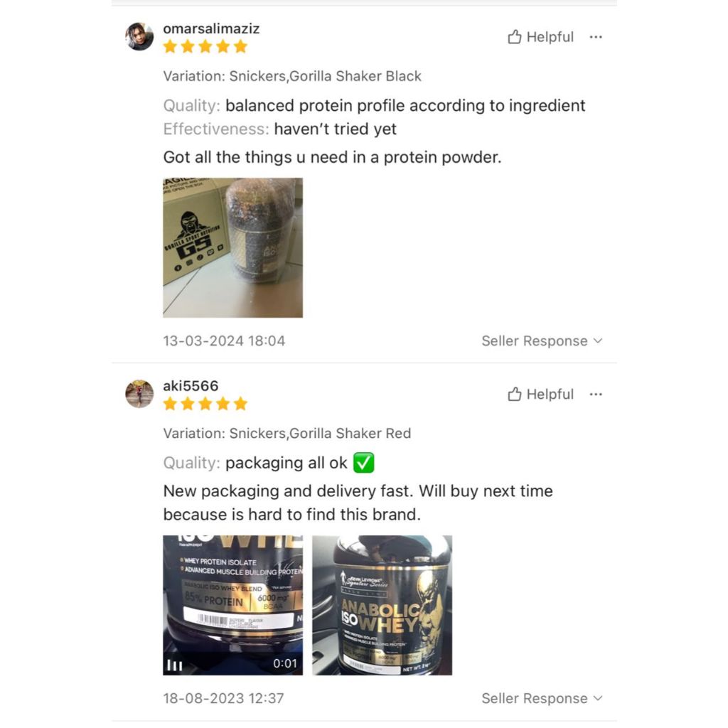Click pause bars icon on review video
This screenshot has height=728, width=728.
click(175, 665)
